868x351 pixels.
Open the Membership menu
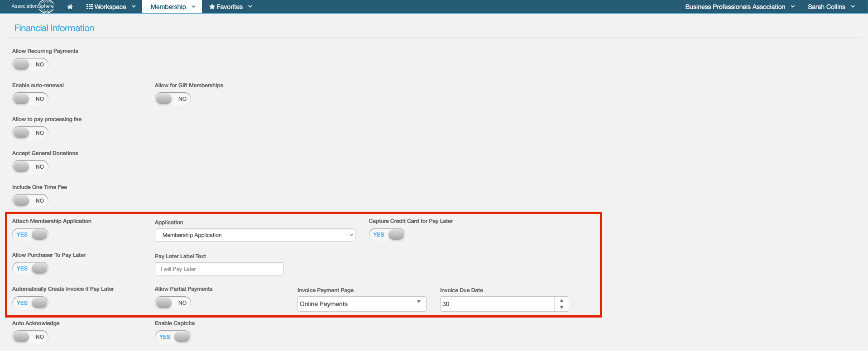[173, 7]
